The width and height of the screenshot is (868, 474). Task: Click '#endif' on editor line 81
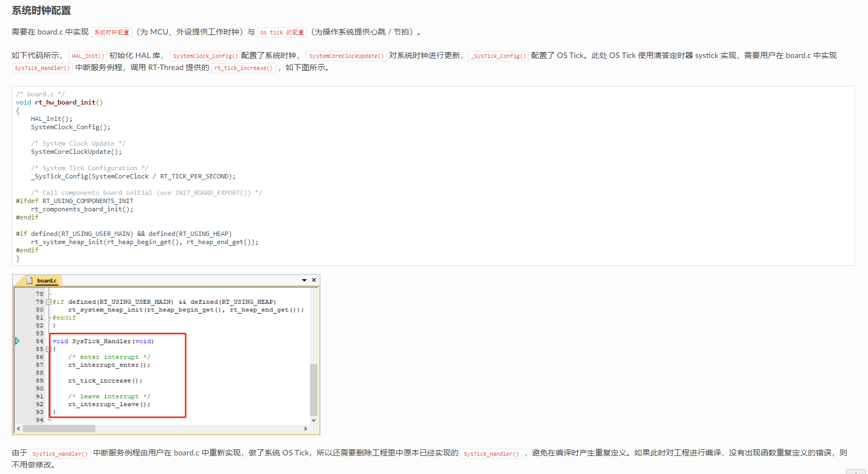(64, 317)
